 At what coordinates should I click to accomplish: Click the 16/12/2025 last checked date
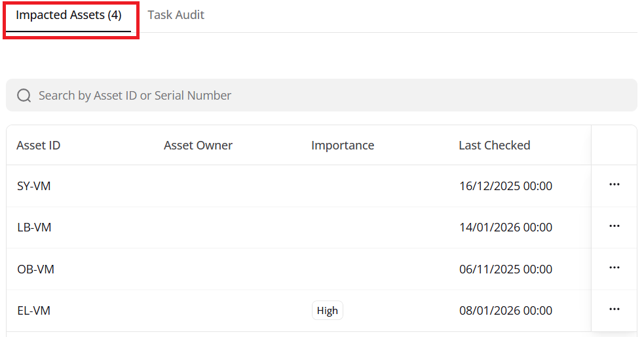click(x=505, y=186)
